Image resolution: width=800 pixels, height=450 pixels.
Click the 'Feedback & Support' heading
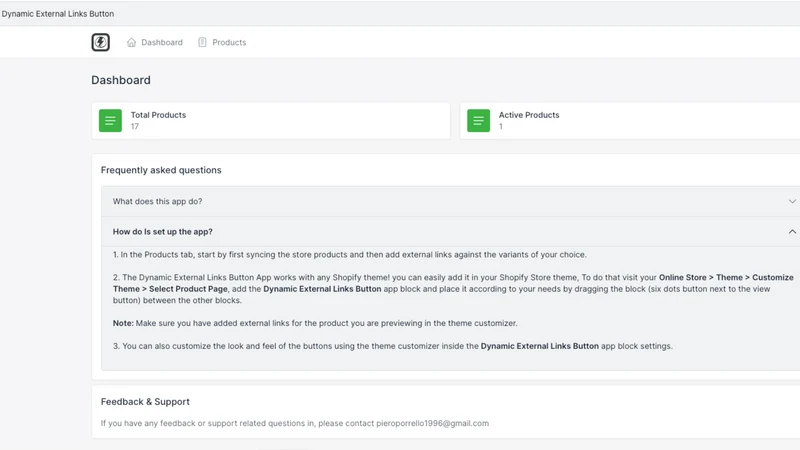click(x=145, y=402)
